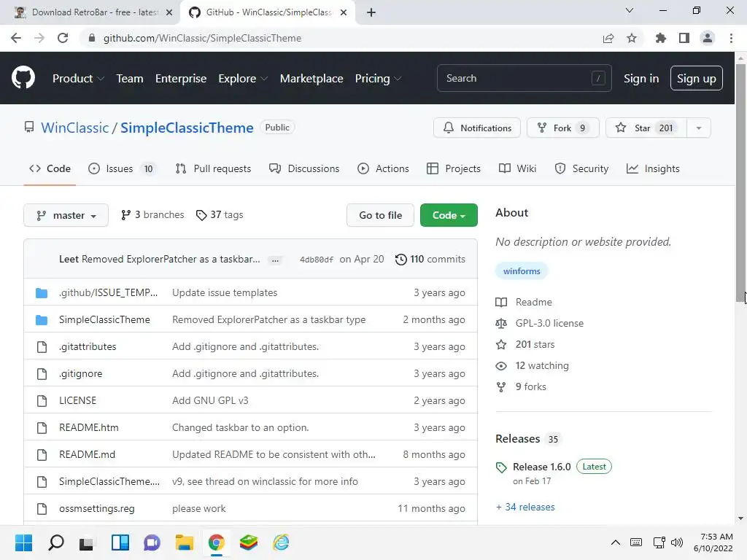Open the Actions tab
The width and height of the screenshot is (747, 560).
click(383, 168)
